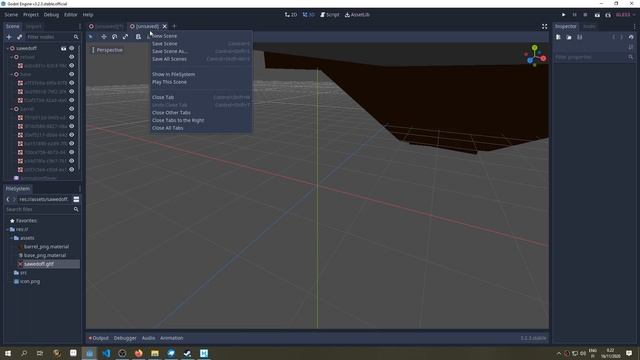Click the red X axis on view gizmo
This screenshot has width=640, height=360.
pos(543,58)
